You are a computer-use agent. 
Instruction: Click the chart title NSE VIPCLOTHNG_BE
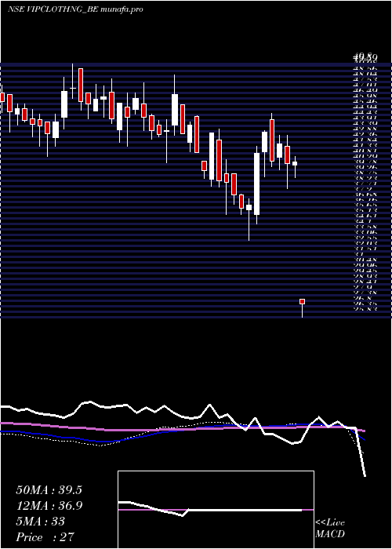53,9
